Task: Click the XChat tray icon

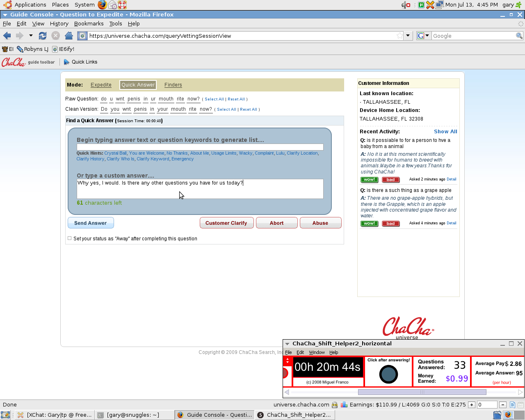Action: (x=430, y=5)
